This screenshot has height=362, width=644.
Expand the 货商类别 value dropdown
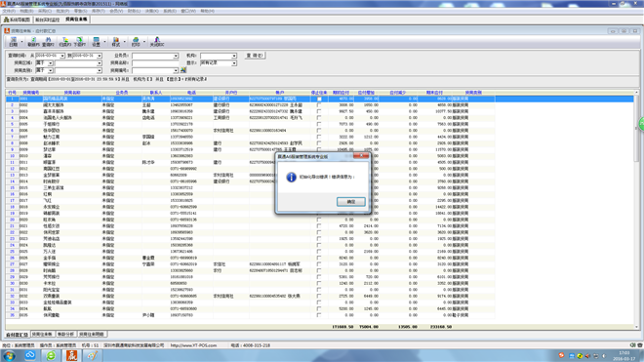click(100, 70)
